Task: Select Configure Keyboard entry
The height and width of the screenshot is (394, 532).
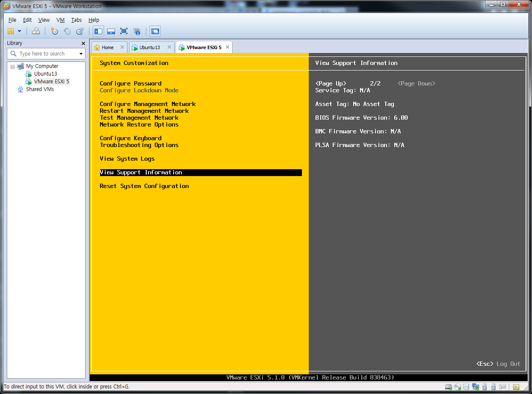Action: 130,138
